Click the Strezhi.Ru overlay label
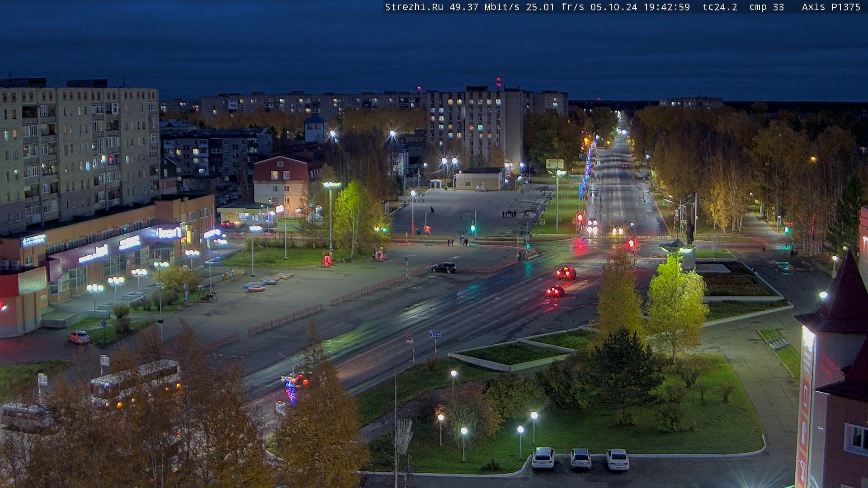Viewport: 868px width, 488px height. (x=414, y=7)
